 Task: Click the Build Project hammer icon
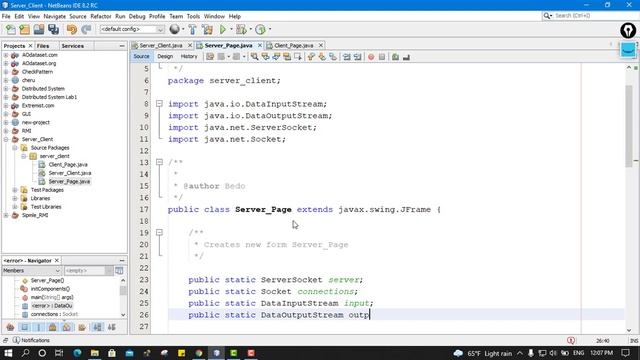(x=193, y=29)
